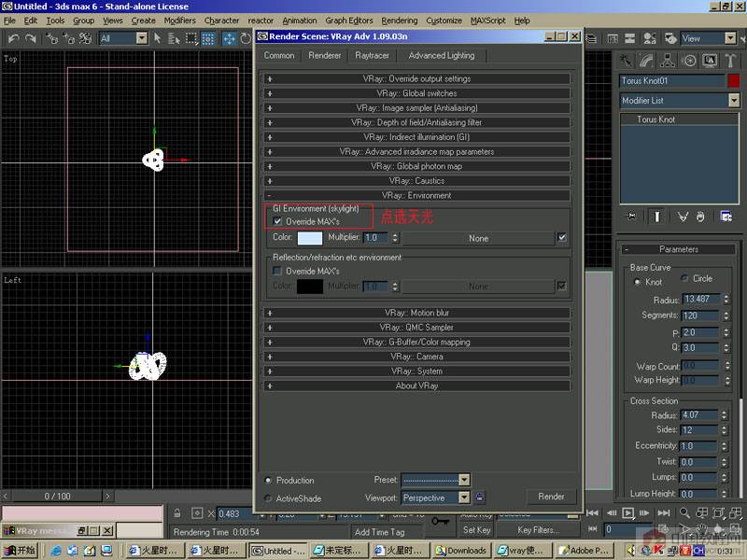747x560 pixels.
Task: Select the Knot base curve option
Action: click(x=637, y=282)
